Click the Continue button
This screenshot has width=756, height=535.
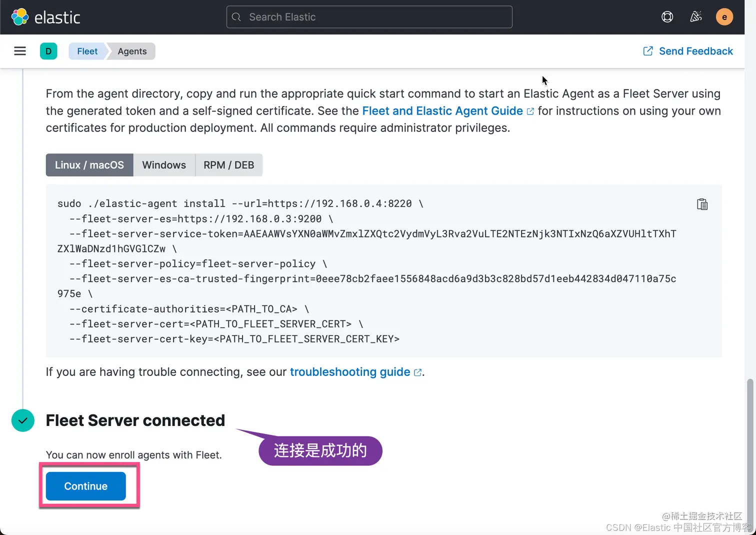tap(86, 486)
